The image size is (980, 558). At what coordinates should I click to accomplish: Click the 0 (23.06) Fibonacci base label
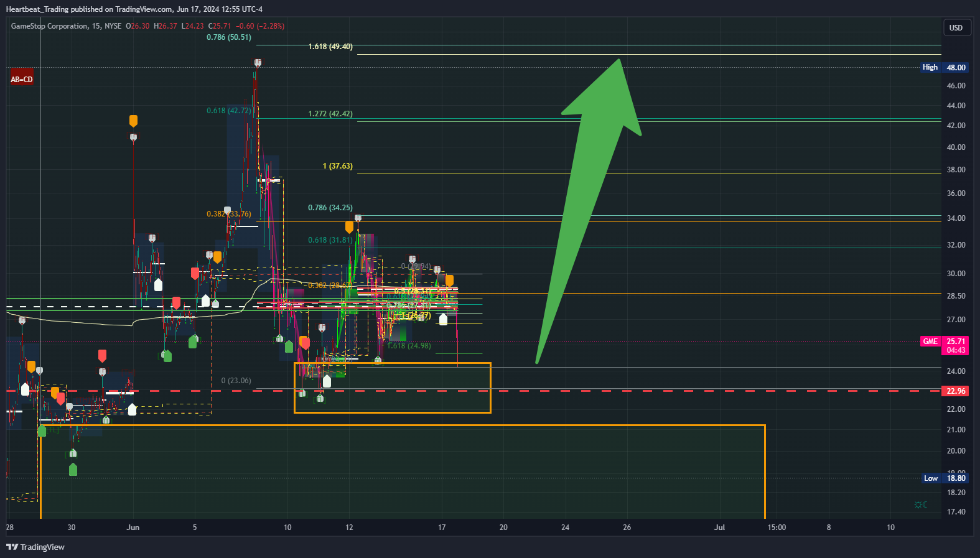(x=236, y=381)
